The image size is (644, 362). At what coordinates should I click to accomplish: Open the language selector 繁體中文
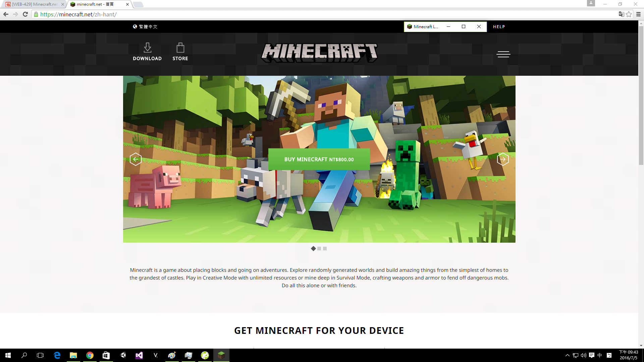(145, 26)
